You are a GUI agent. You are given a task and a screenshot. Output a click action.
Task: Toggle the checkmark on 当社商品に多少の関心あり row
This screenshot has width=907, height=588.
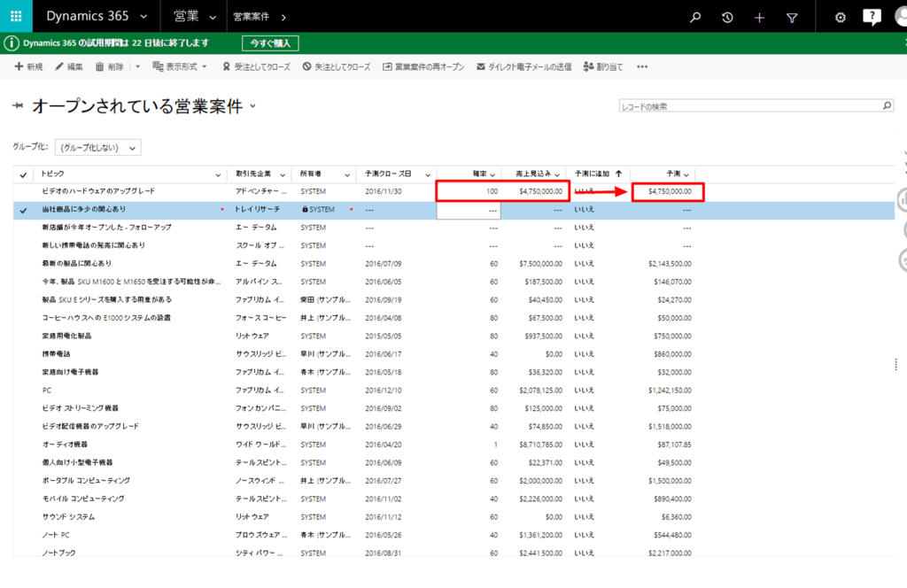23,211
